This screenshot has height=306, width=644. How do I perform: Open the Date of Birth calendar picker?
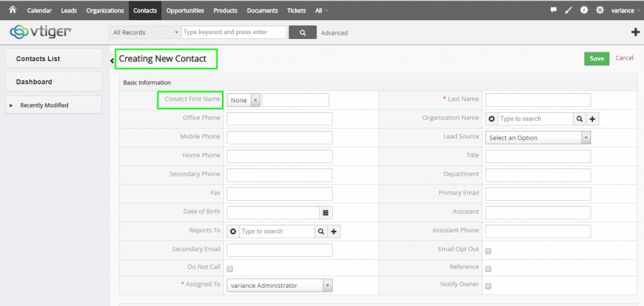(326, 213)
